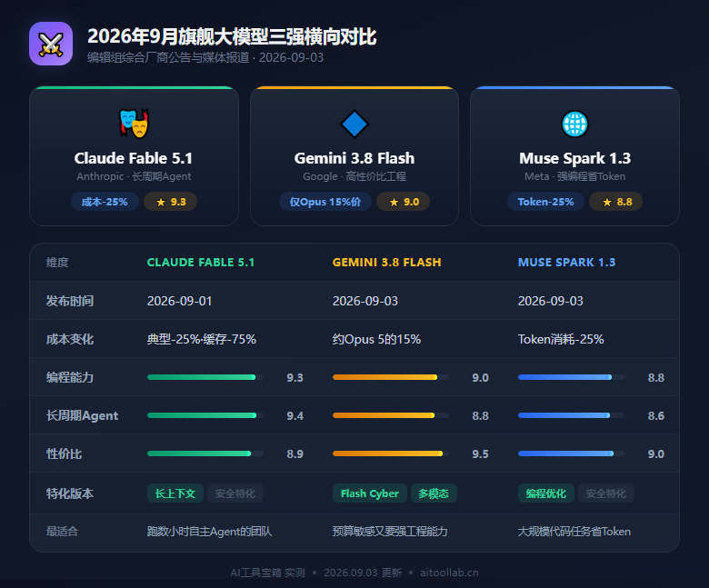
Task: Click the 发布时间 row label
Action: [x=70, y=301]
